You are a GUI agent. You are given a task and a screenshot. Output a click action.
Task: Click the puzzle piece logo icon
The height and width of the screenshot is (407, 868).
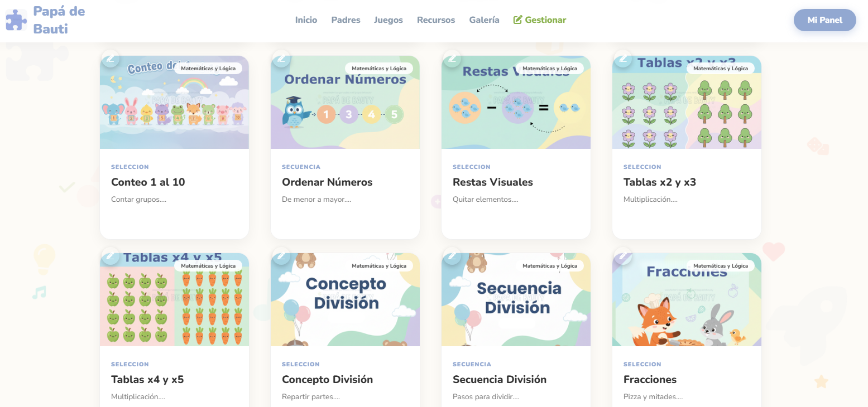[x=16, y=20]
